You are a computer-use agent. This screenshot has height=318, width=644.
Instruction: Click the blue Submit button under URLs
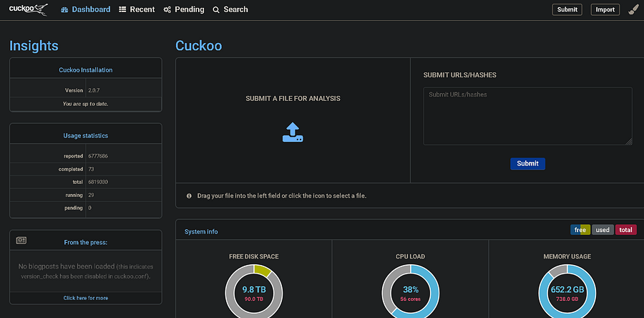tap(528, 163)
